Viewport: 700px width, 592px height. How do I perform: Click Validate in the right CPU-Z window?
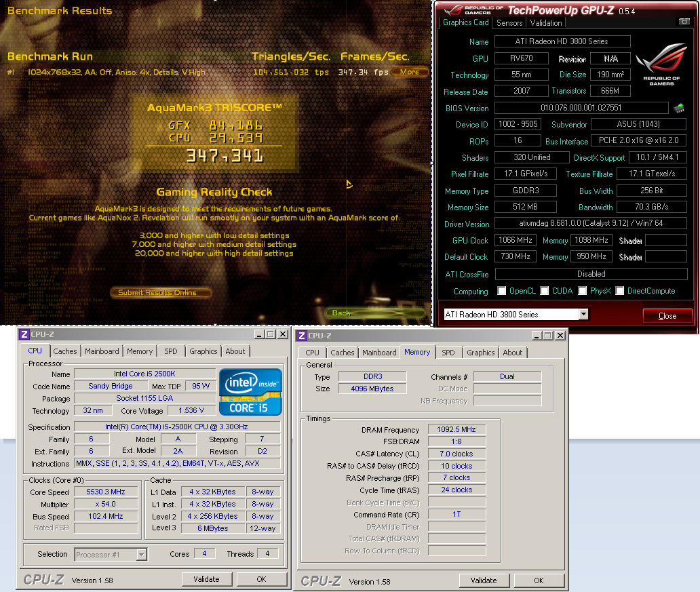(x=484, y=580)
